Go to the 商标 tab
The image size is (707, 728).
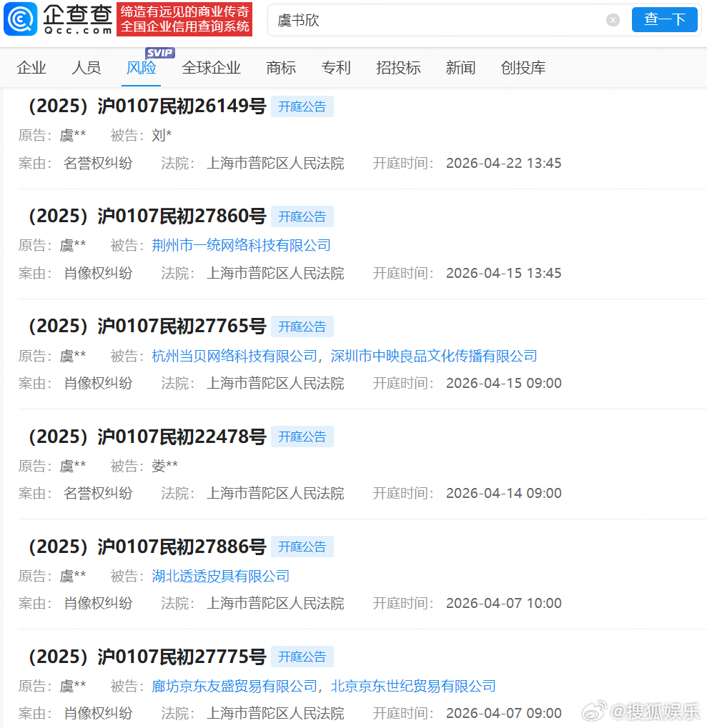[x=281, y=68]
